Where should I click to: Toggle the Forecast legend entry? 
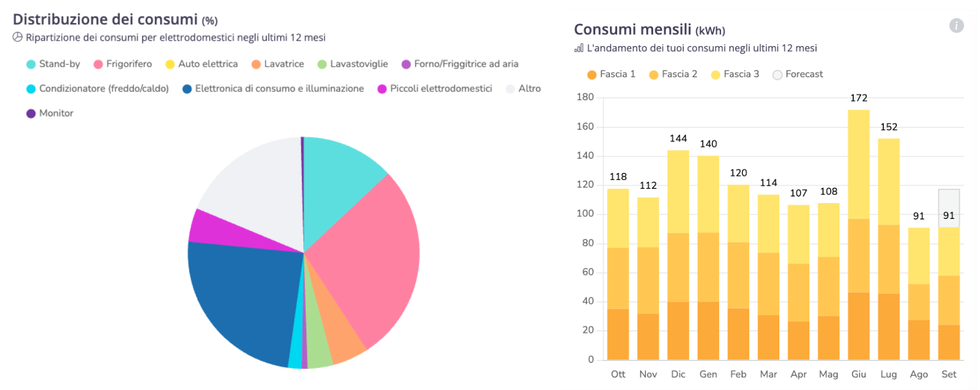797,74
